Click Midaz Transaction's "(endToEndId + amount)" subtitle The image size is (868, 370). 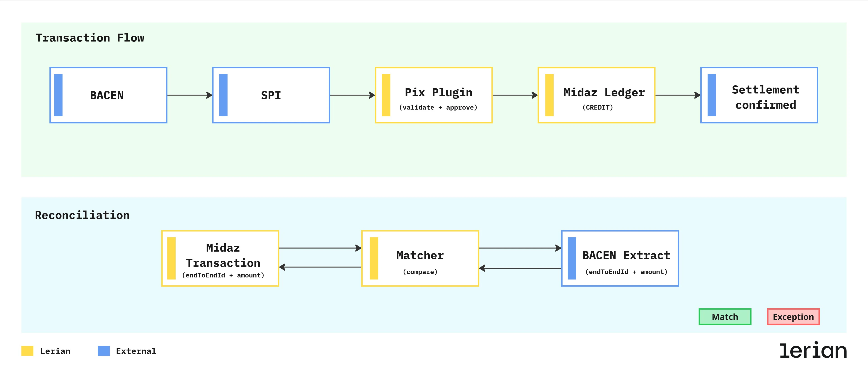tap(223, 275)
